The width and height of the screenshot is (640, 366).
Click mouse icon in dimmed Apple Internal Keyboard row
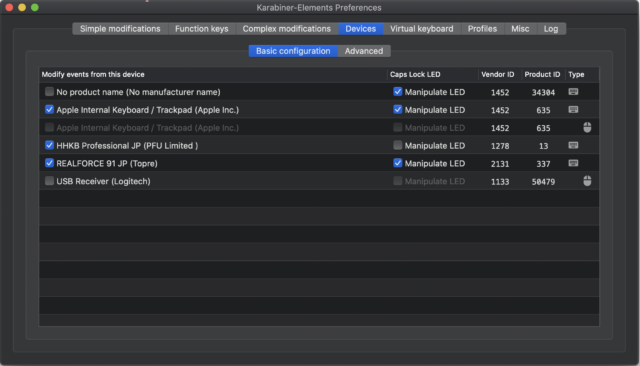coord(587,127)
